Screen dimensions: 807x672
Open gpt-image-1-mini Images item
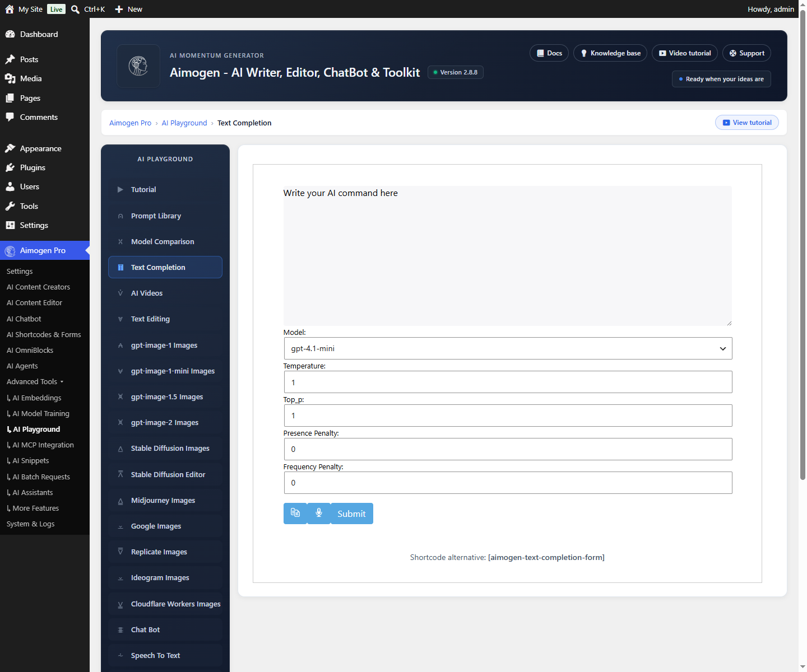coord(165,371)
